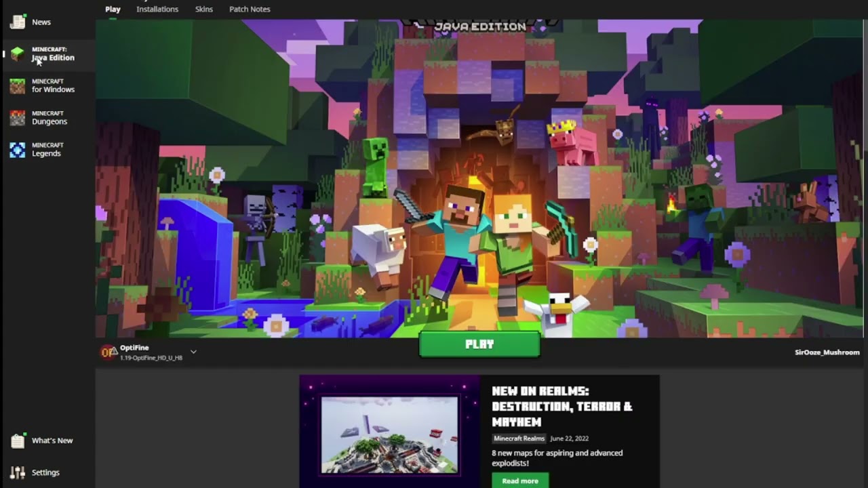
Task: Open the News icon in sidebar
Action: point(18,22)
